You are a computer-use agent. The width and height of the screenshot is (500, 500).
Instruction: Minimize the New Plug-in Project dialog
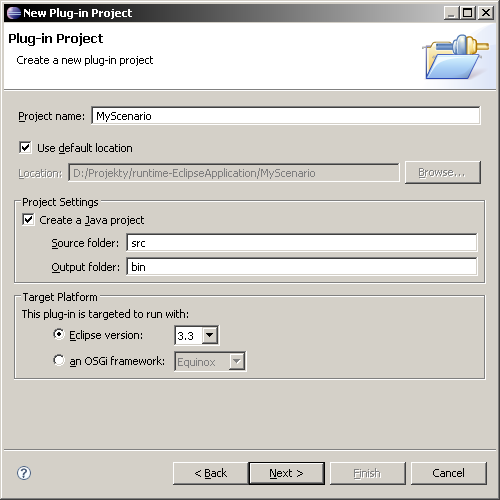[451, 13]
